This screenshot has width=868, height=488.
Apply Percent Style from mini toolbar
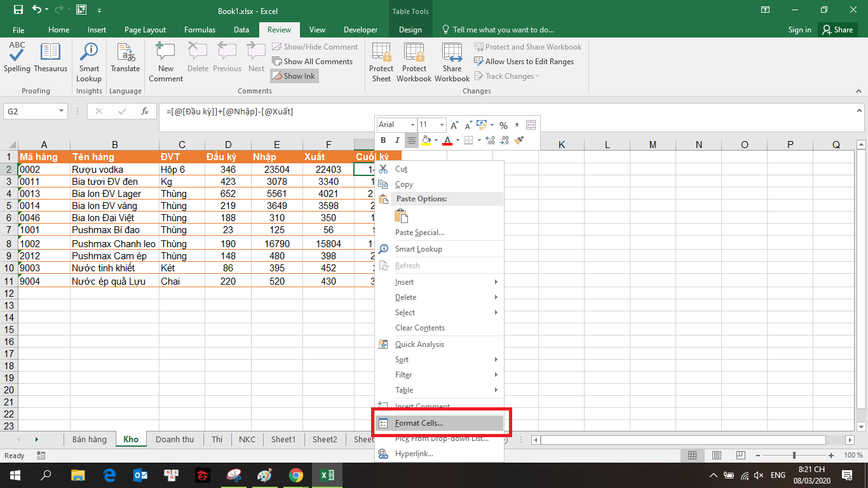coord(503,125)
